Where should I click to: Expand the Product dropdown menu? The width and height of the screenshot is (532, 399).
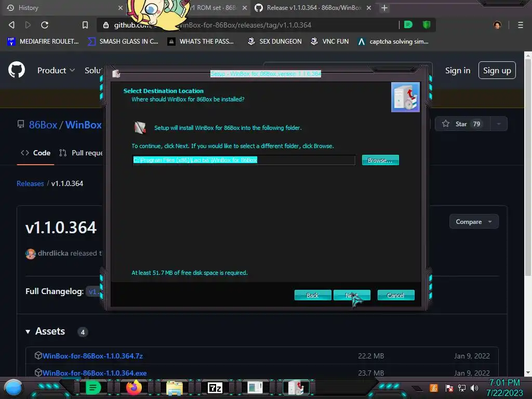coord(56,70)
